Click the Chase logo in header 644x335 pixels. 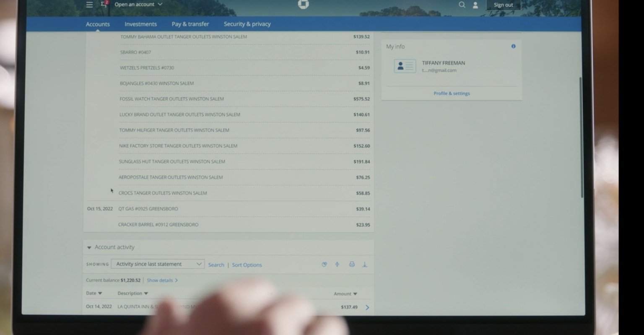click(x=303, y=4)
